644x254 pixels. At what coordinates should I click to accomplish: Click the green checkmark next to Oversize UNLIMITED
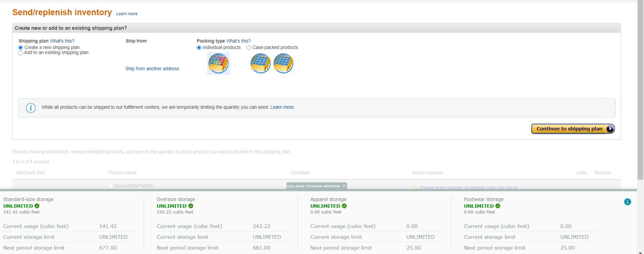tap(191, 206)
